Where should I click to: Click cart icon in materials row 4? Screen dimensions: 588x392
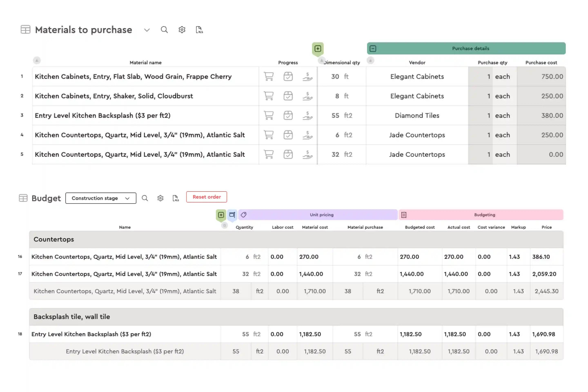[x=269, y=135]
